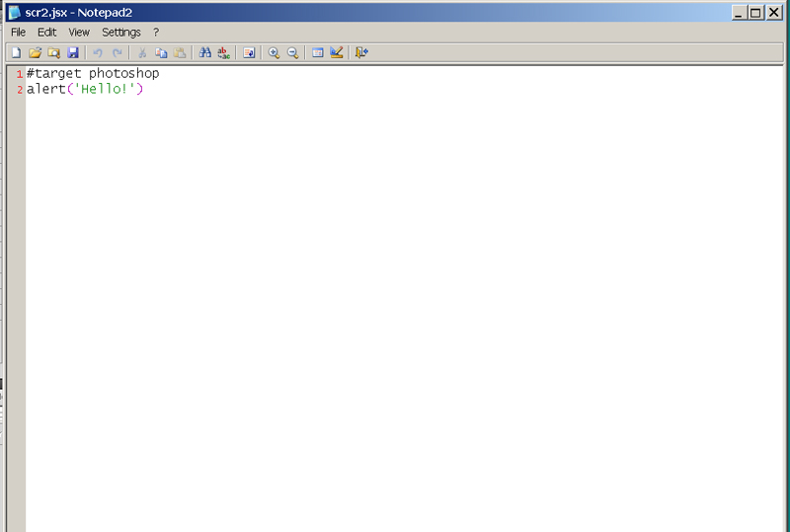Image resolution: width=790 pixels, height=532 pixels.
Task: Maximize the Notepad2 window
Action: tap(755, 13)
